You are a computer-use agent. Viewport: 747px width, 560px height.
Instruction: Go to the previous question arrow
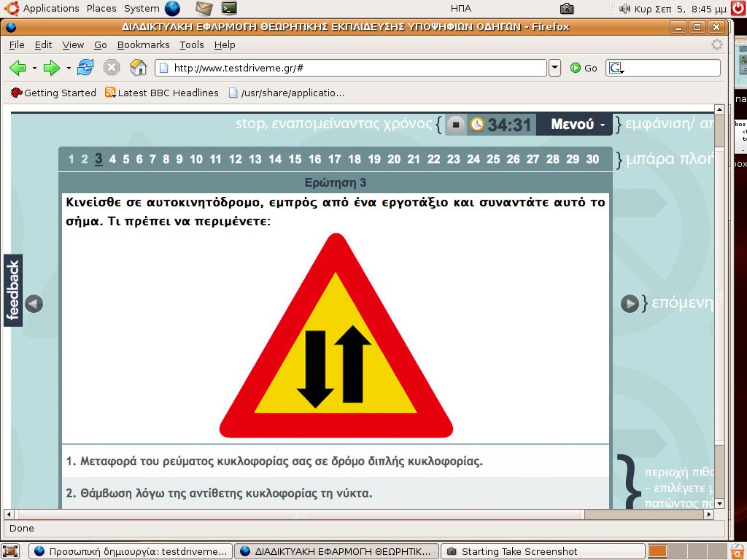[34, 303]
